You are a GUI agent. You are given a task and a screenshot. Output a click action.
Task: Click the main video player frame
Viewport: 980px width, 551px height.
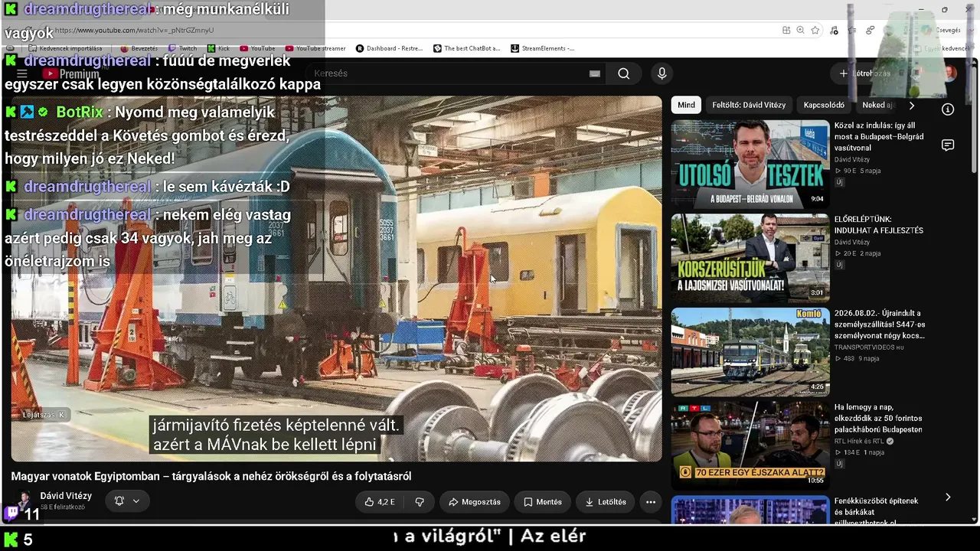[336, 279]
